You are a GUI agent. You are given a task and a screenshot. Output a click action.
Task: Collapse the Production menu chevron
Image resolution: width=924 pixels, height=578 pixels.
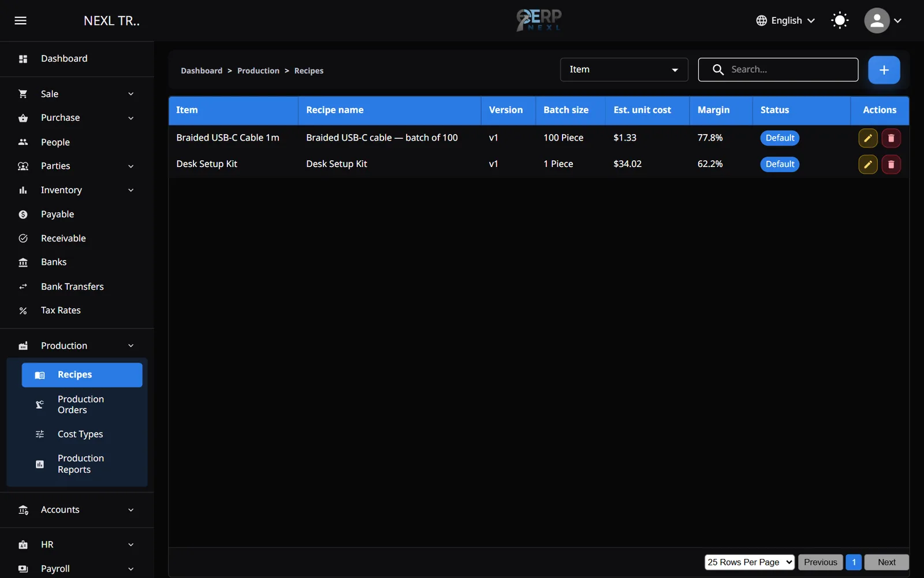coord(131,346)
